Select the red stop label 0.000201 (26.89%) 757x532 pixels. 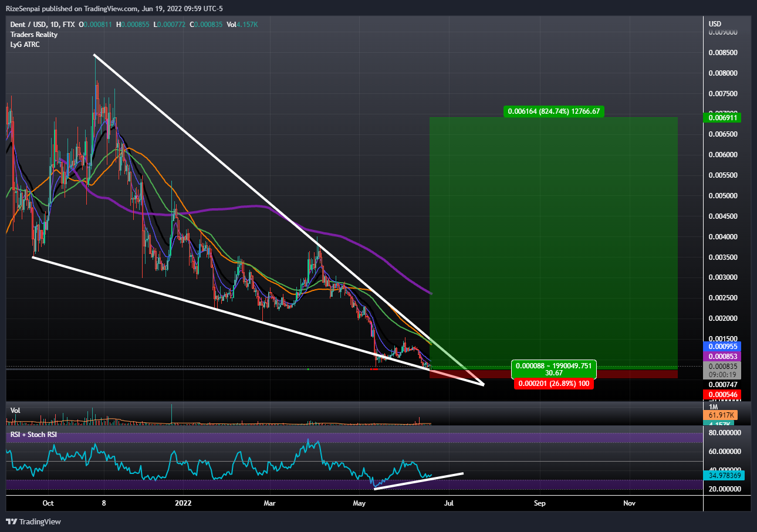tap(554, 384)
